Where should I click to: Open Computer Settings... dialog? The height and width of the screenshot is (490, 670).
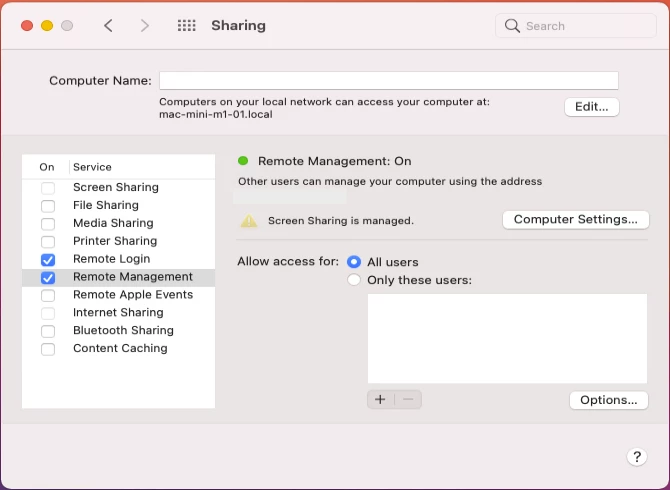[576, 220]
